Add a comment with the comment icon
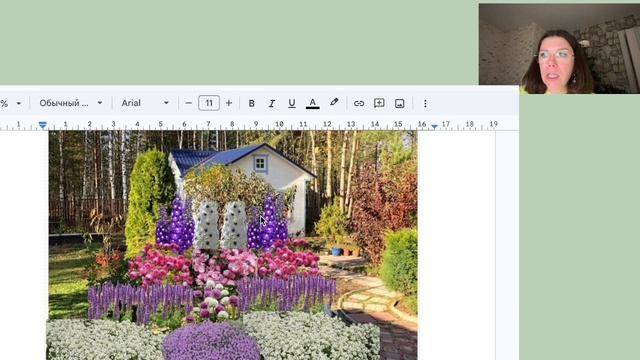The width and height of the screenshot is (640, 360). [x=379, y=103]
